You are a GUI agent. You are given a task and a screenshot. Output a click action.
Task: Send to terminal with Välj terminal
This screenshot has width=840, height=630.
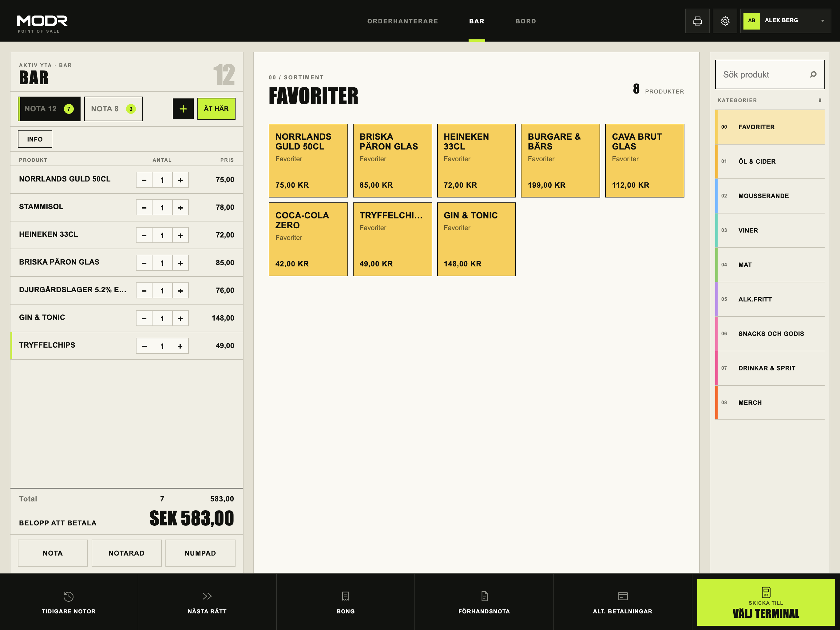766,602
